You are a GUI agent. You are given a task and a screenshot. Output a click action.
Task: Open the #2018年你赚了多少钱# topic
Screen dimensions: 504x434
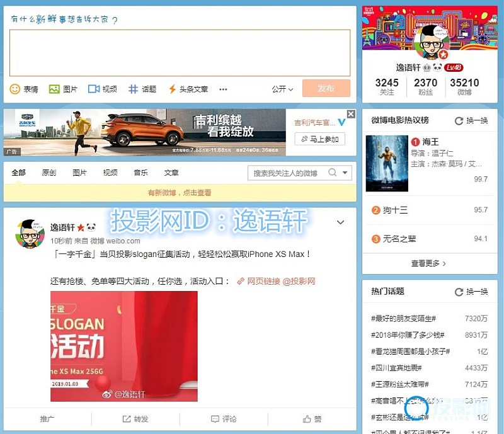click(408, 335)
